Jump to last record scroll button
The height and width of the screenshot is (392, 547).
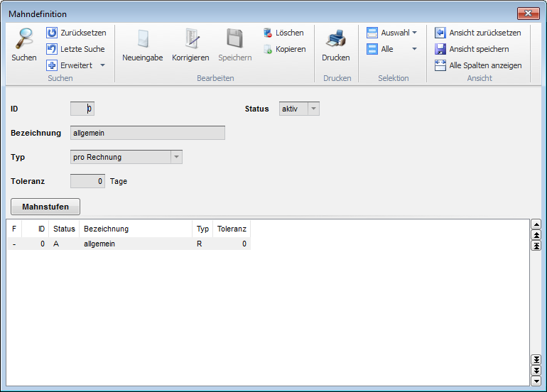536,359
